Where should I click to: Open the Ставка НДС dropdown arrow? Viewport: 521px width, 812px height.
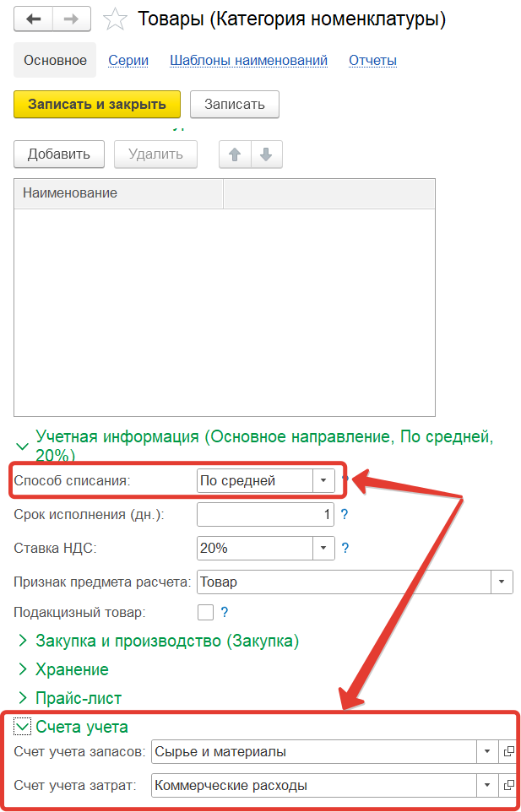pyautogui.click(x=323, y=548)
